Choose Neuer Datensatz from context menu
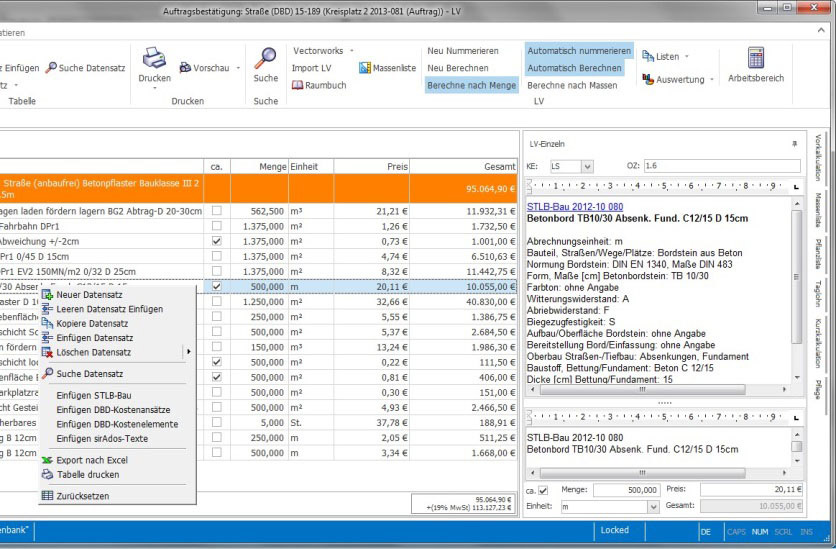836x549 pixels. (x=90, y=295)
